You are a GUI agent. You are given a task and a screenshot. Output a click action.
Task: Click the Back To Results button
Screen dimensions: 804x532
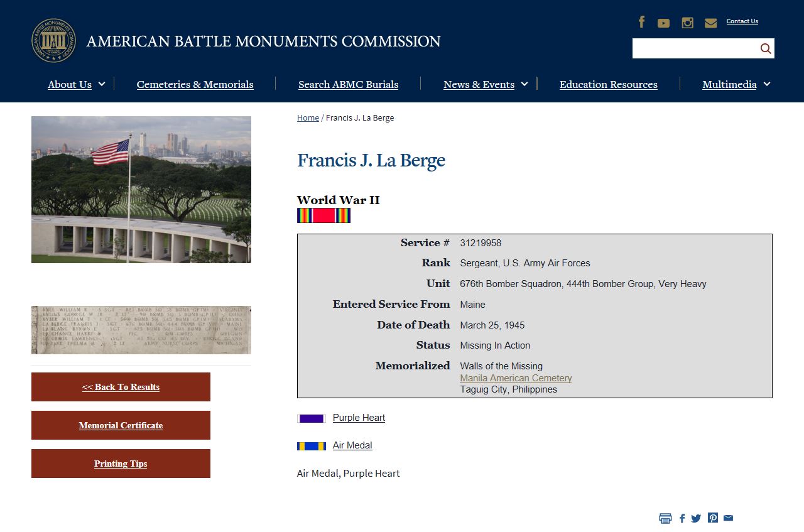[121, 387]
